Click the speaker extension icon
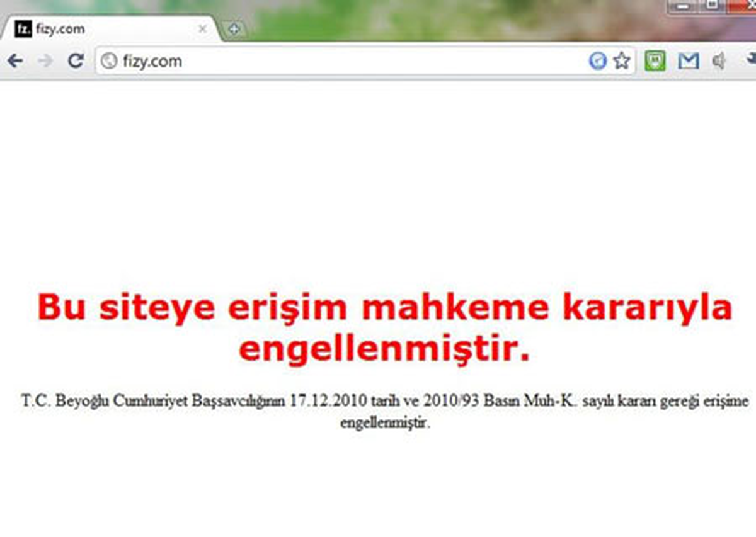This screenshot has width=756, height=537. pos(719,61)
